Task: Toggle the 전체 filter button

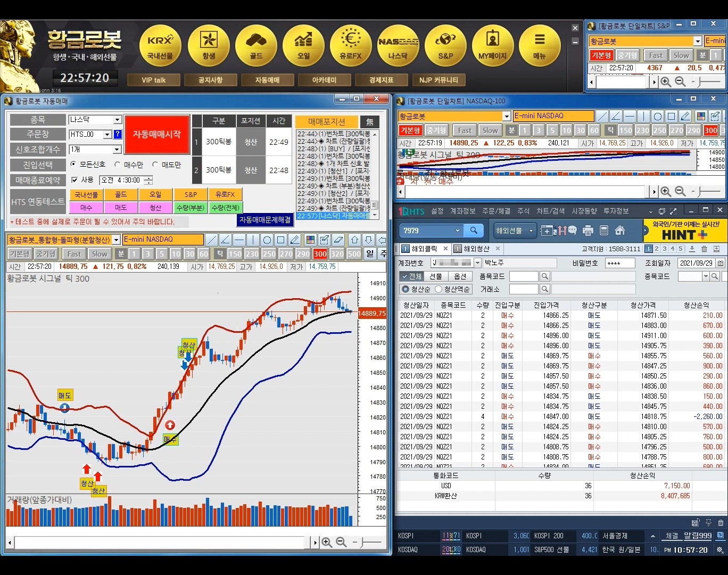Action: coord(411,276)
